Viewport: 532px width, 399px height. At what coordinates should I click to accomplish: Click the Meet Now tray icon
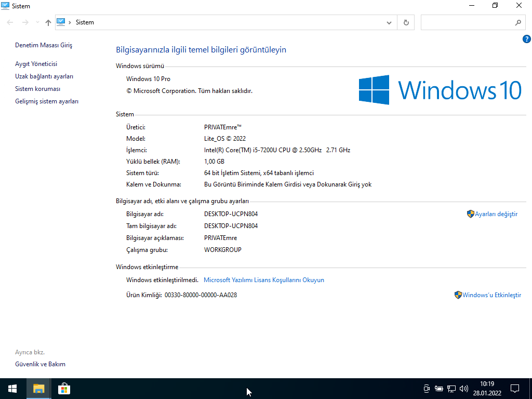pos(427,389)
